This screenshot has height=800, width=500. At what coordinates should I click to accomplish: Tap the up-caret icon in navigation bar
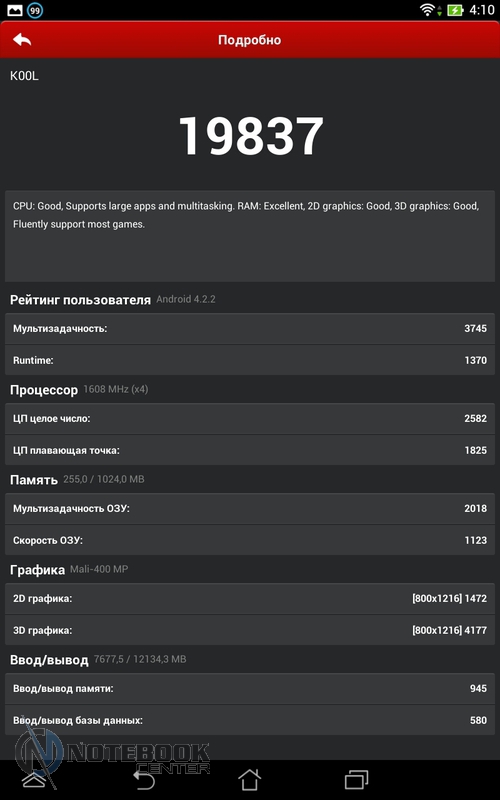[34, 780]
